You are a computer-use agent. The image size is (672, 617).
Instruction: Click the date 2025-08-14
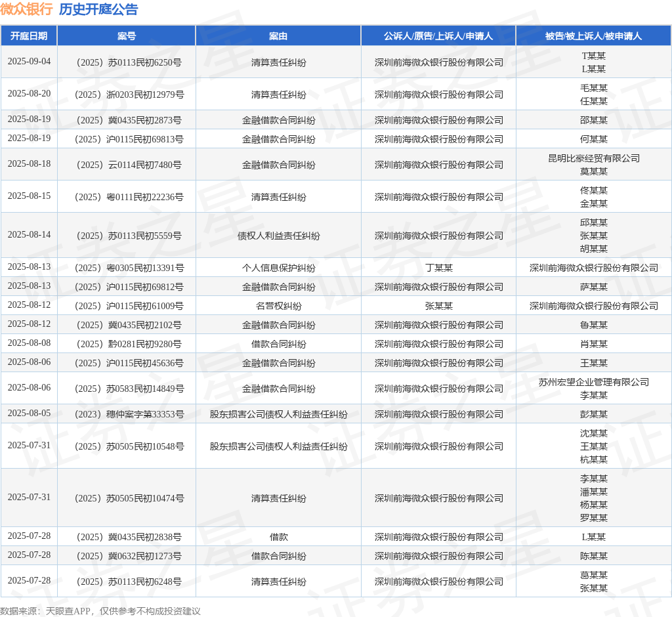click(29, 234)
